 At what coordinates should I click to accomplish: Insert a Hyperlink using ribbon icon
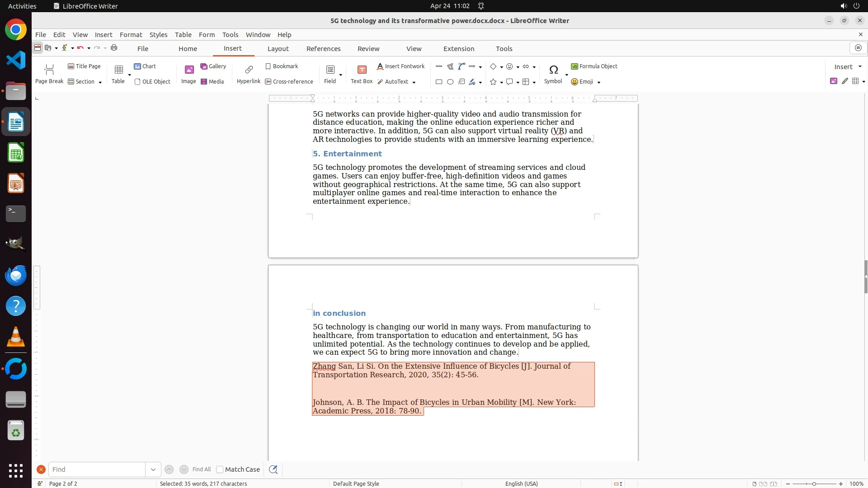[249, 70]
